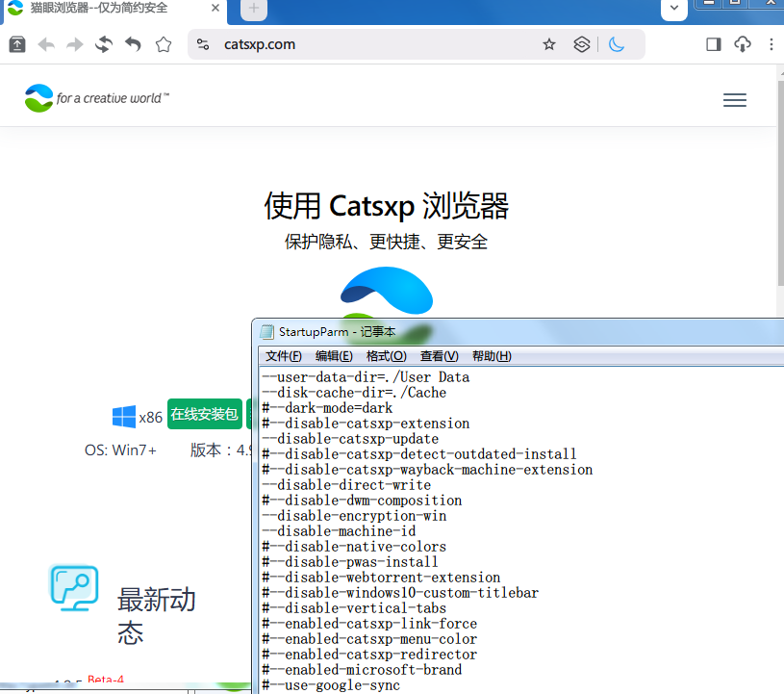The image size is (784, 694).
Task: Open 文件(F) menu in Notepad
Action: (x=284, y=356)
